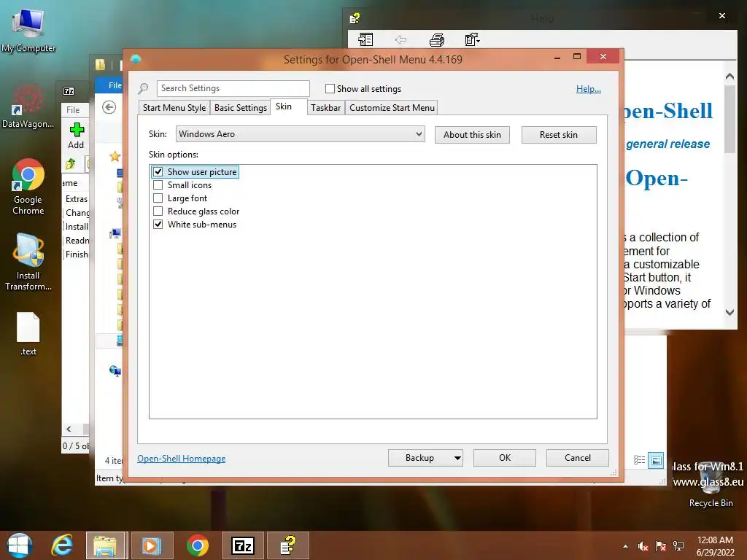The height and width of the screenshot is (560, 747).
Task: Expand the Backup button dropdown arrow
Action: click(x=457, y=458)
